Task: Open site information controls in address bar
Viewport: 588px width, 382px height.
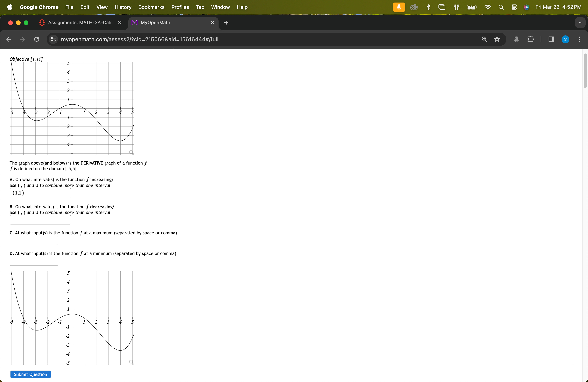Action: [53, 39]
